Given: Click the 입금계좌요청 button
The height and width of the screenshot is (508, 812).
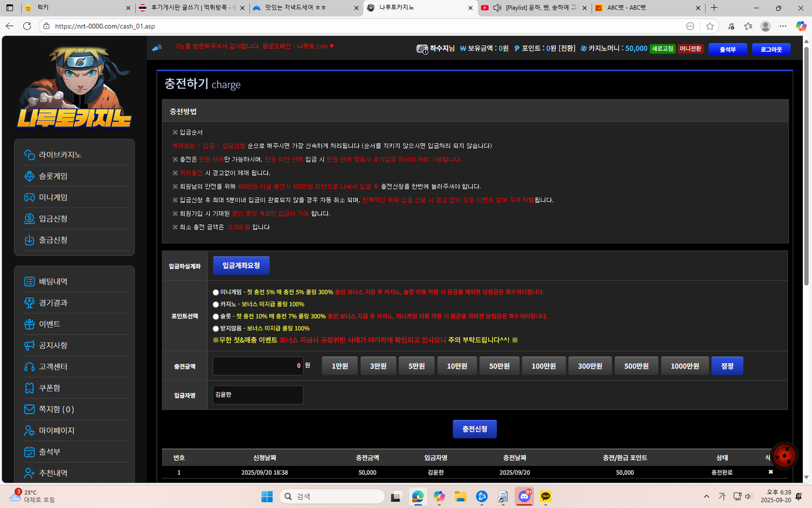Looking at the screenshot, I should click(x=241, y=266).
